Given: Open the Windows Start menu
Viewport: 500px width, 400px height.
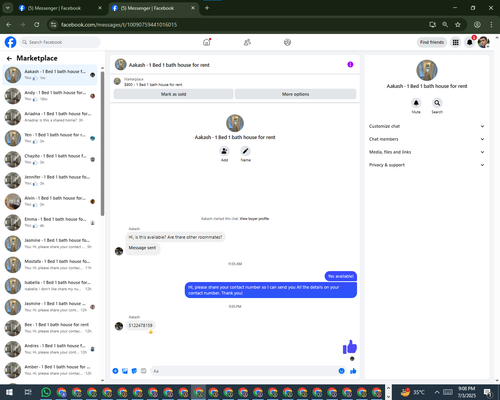Looking at the screenshot, I should [9, 392].
